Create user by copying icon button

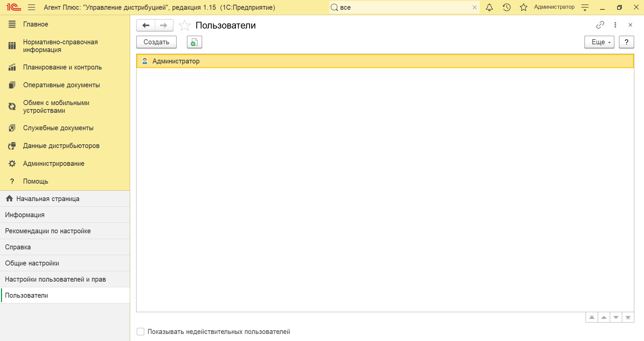pos(194,42)
